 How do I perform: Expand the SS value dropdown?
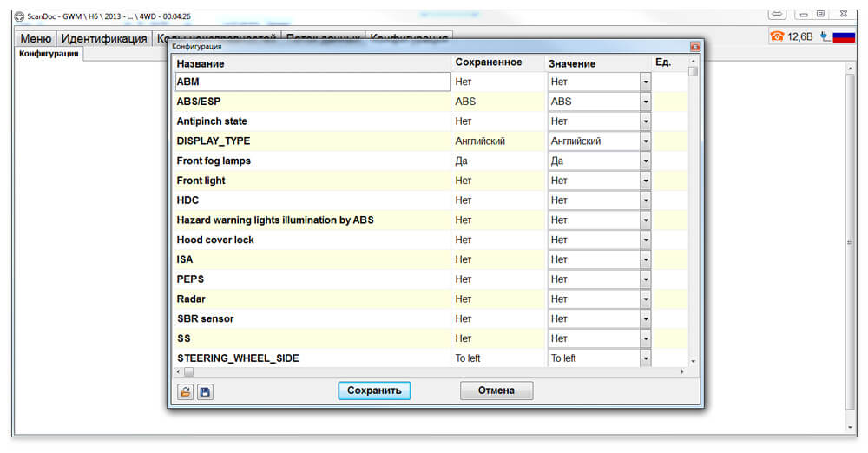tap(646, 339)
